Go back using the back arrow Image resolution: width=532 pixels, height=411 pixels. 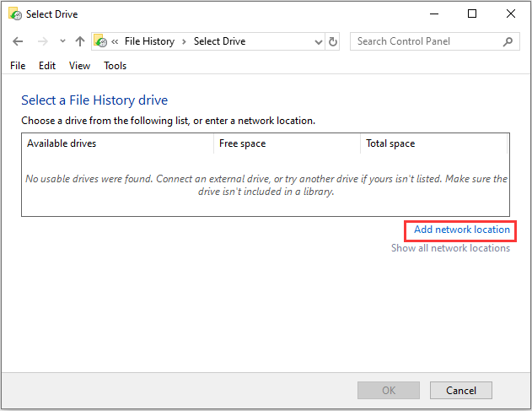point(18,42)
